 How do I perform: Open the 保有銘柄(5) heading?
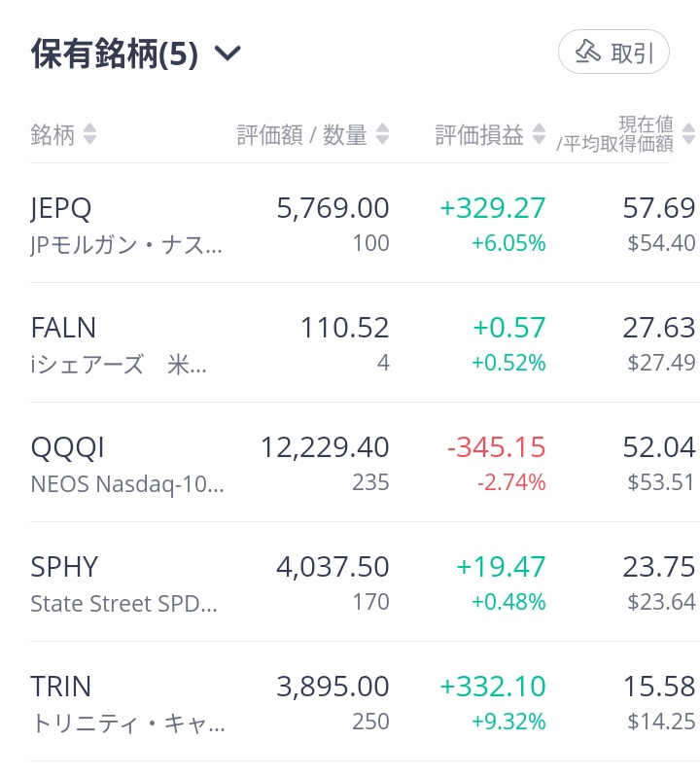[x=115, y=53]
